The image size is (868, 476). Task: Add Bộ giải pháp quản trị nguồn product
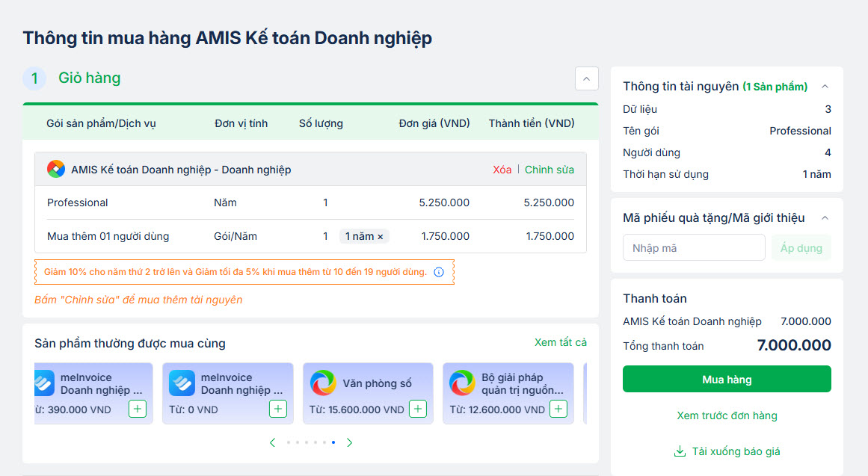click(558, 409)
